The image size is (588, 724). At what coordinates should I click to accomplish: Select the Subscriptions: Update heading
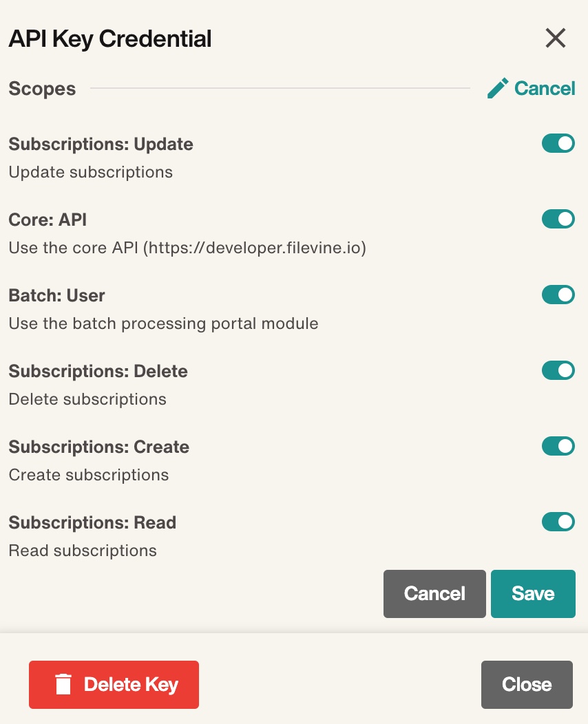pyautogui.click(x=101, y=144)
